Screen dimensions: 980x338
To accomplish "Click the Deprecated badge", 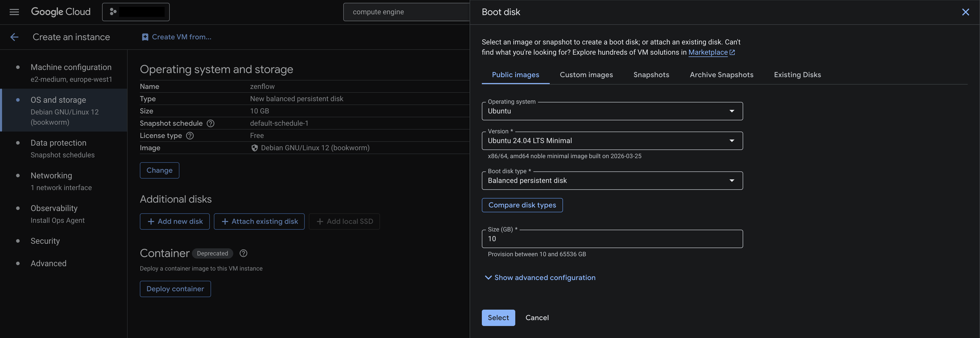I will [x=212, y=253].
